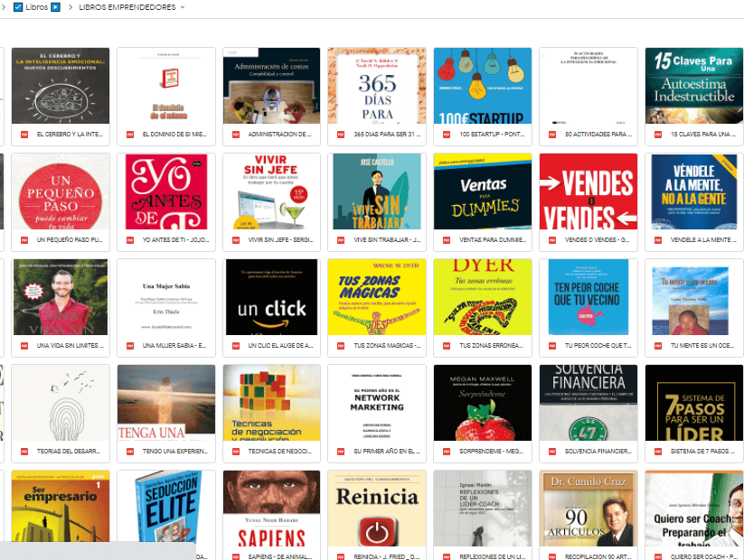744x560 pixels.
Task: Click PDF icon beside VENTAS PARA DUMMIES
Action: coord(447,240)
